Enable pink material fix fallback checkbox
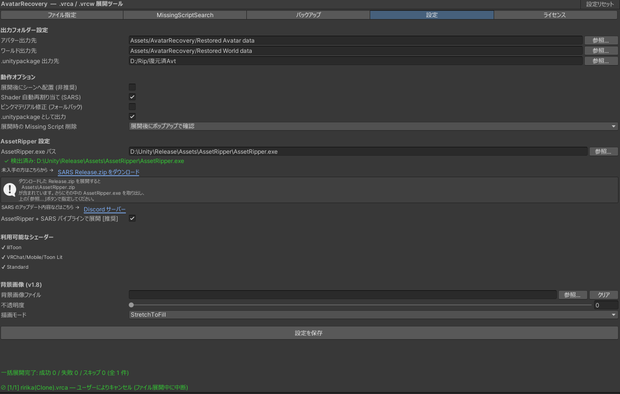Image resolution: width=620 pixels, height=394 pixels. pos(132,107)
